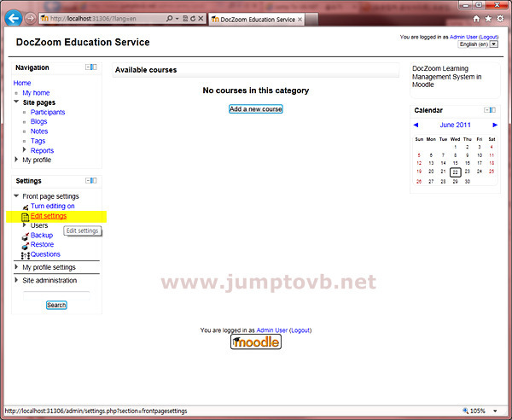Close the DocZoom Education Service tab
Viewport: 512px width, 420px height.
click(300, 20)
